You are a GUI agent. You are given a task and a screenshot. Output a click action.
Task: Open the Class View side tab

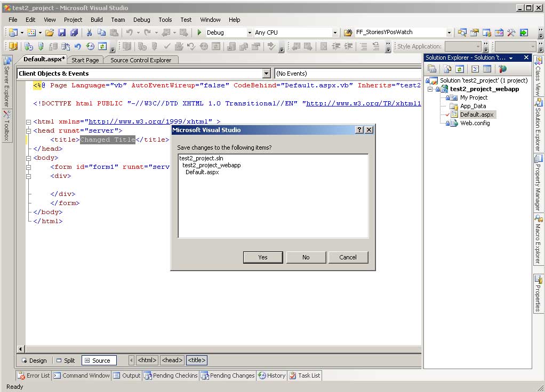pos(538,76)
